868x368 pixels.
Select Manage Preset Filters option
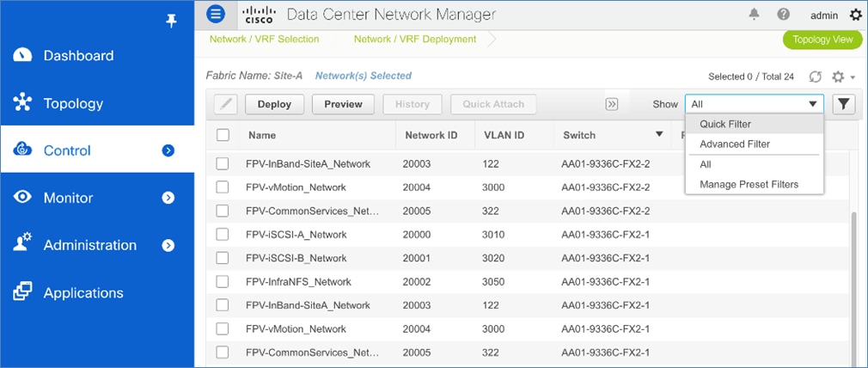[x=754, y=185]
